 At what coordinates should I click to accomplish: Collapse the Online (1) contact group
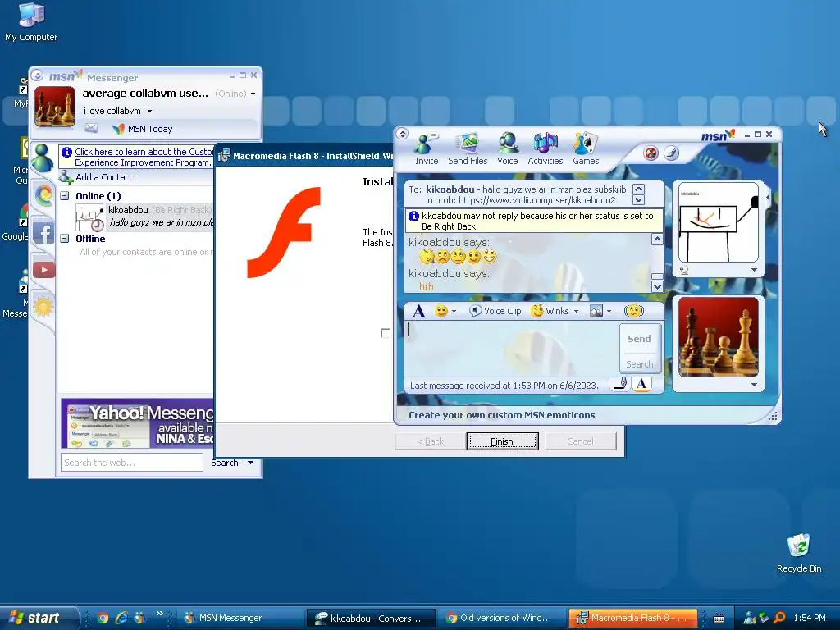click(65, 195)
